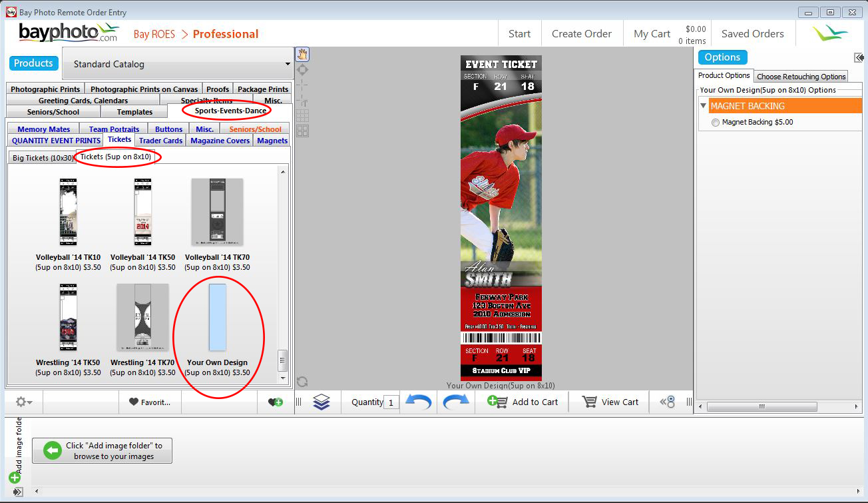Select the four-square grid tool
Viewport: 868px width, 503px height.
pos(302,131)
